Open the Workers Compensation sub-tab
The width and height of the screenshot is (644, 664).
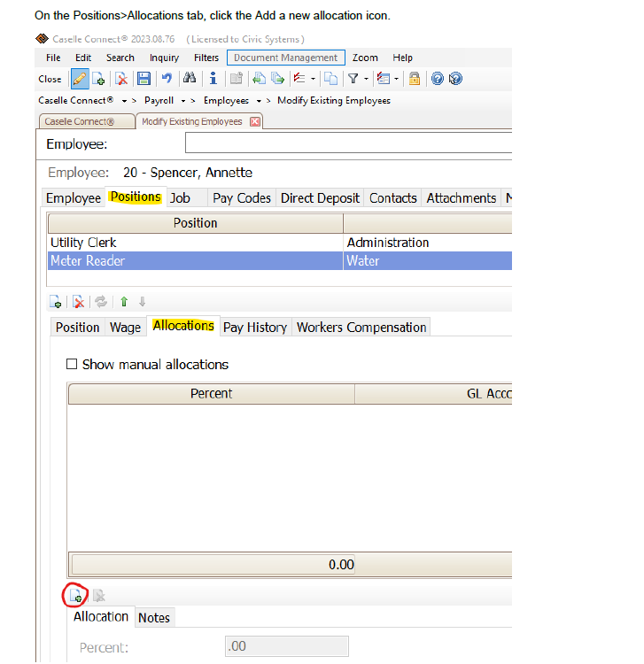point(361,327)
